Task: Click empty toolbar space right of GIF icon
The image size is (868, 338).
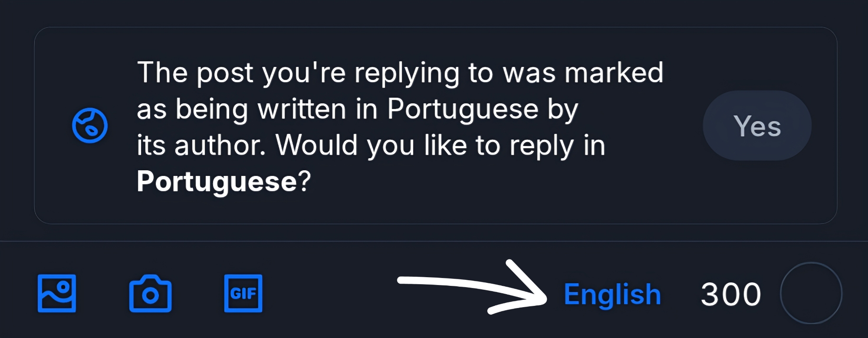Action: [x=330, y=293]
